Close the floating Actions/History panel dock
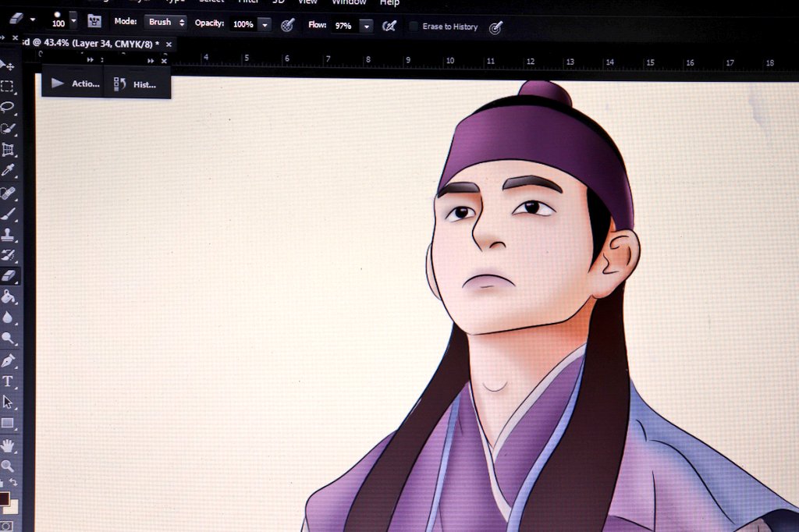Viewport: 799px width, 532px height. [x=164, y=61]
